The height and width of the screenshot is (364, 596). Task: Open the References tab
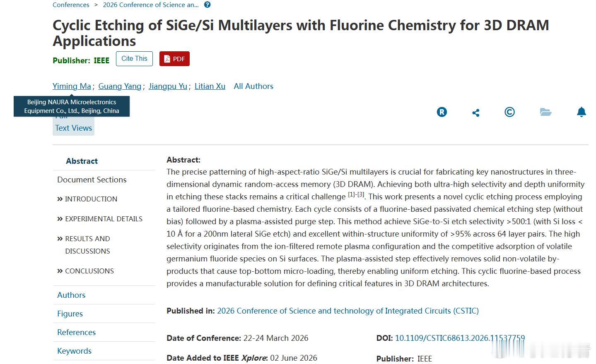click(x=76, y=332)
